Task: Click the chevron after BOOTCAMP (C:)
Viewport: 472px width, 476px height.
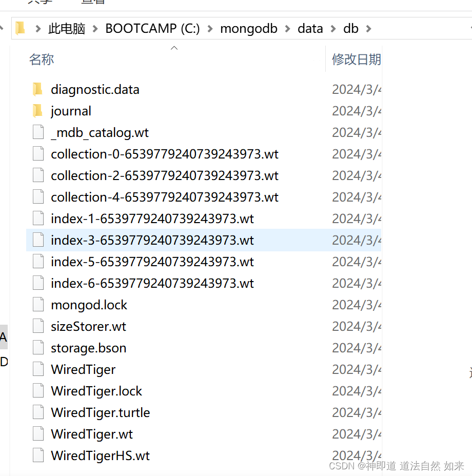Action: pyautogui.click(x=210, y=28)
